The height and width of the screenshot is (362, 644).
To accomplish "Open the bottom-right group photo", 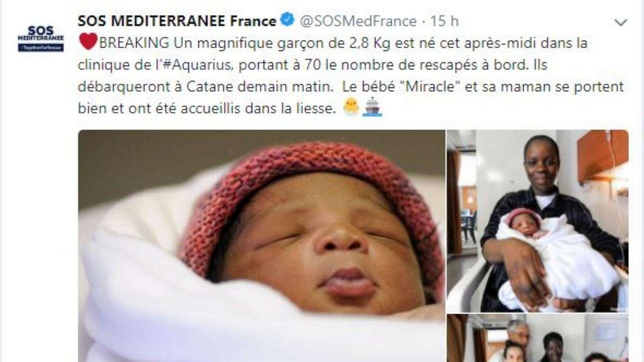I will [538, 338].
